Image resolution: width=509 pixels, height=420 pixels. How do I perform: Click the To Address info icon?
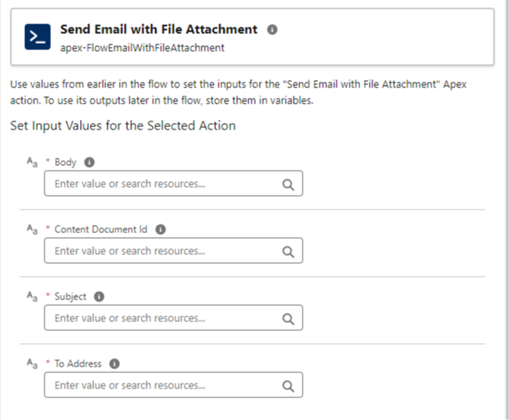[114, 364]
